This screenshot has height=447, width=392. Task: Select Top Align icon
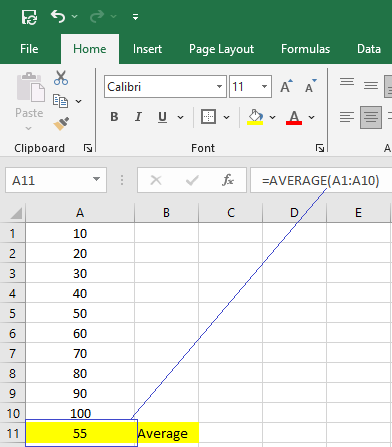click(347, 82)
